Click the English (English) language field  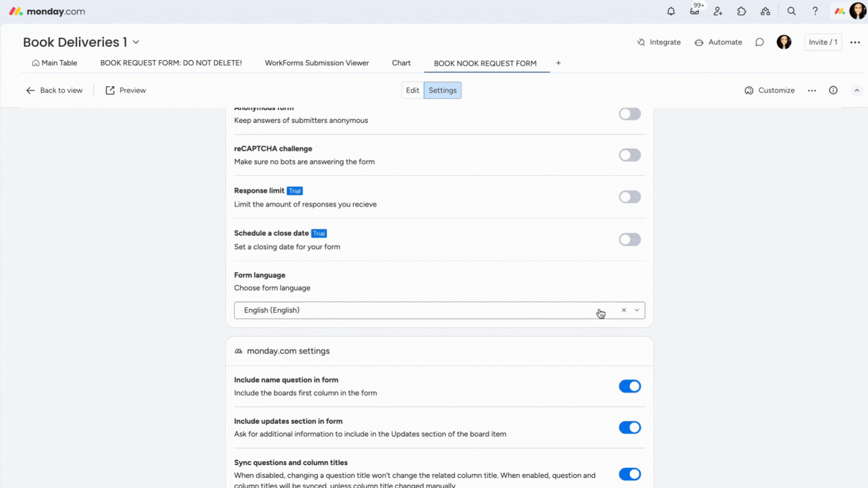439,310
